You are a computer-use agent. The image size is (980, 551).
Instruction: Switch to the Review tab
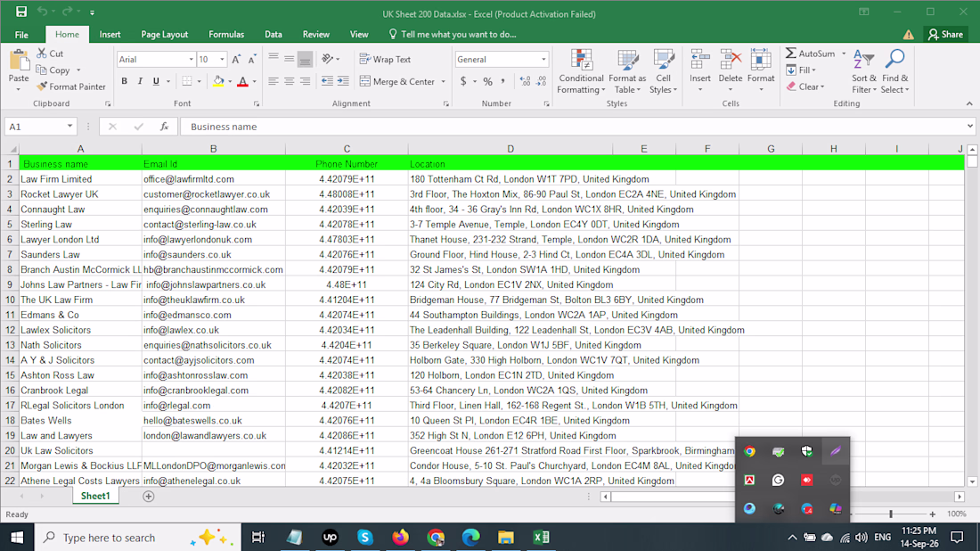click(315, 35)
